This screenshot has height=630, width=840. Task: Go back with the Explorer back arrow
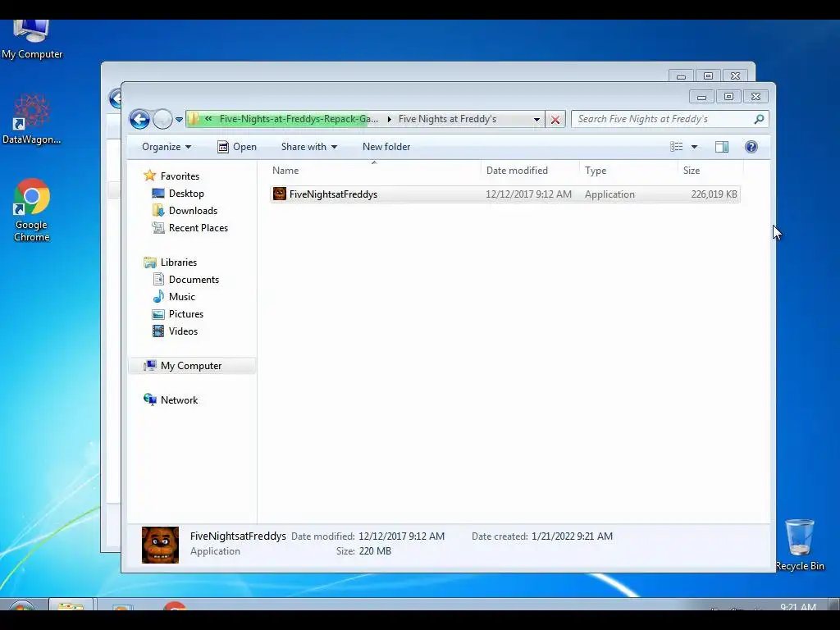tap(139, 119)
